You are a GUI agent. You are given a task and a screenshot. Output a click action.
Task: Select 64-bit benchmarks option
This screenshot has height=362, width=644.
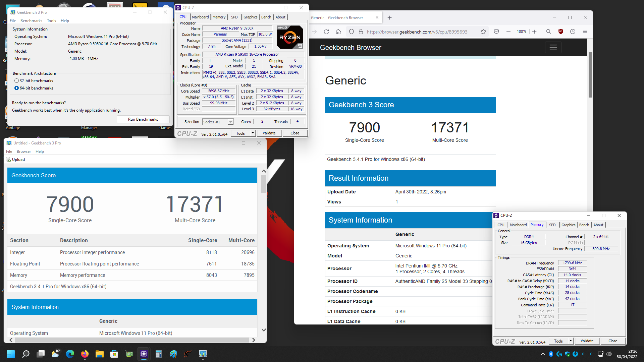34,88
